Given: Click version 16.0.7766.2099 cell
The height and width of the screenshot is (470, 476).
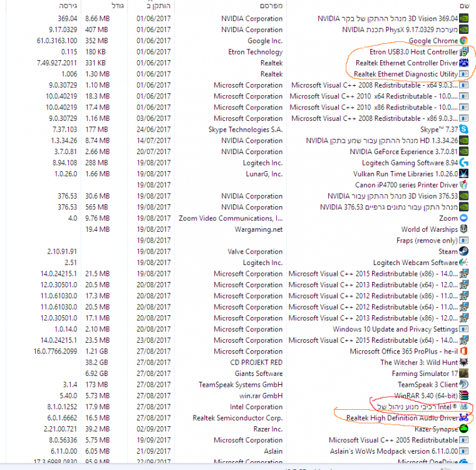Looking at the screenshot, I should pos(55,351).
